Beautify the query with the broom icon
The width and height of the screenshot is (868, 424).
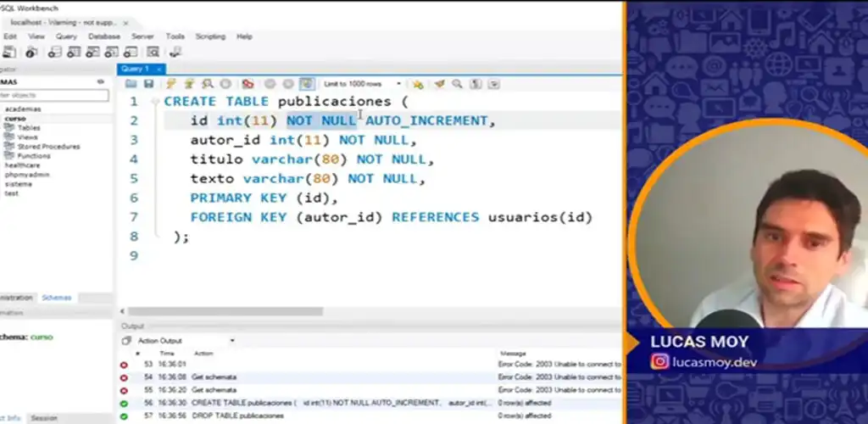[x=440, y=84]
